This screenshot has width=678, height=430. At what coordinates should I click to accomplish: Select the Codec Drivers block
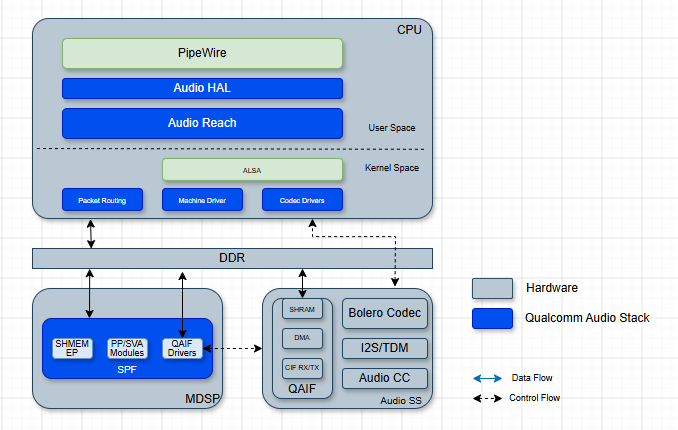pos(302,200)
